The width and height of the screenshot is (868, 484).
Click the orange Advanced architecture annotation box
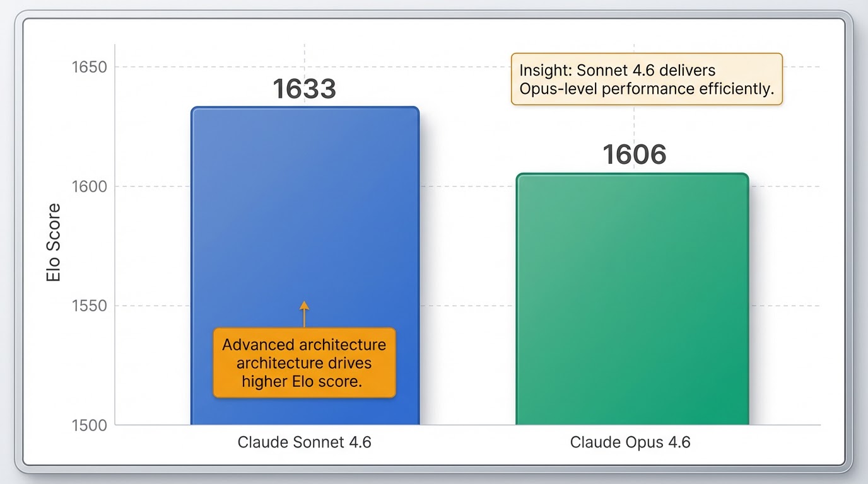(304, 363)
